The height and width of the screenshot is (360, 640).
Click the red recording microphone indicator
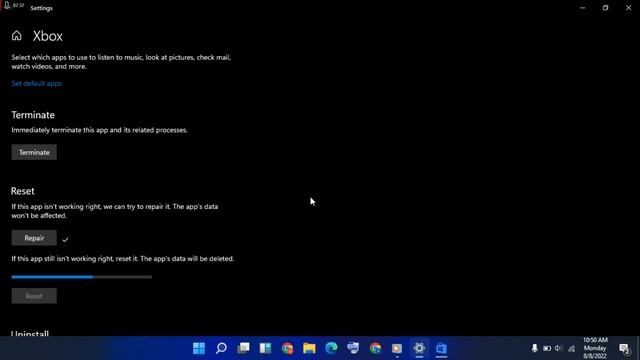pos(7,5)
